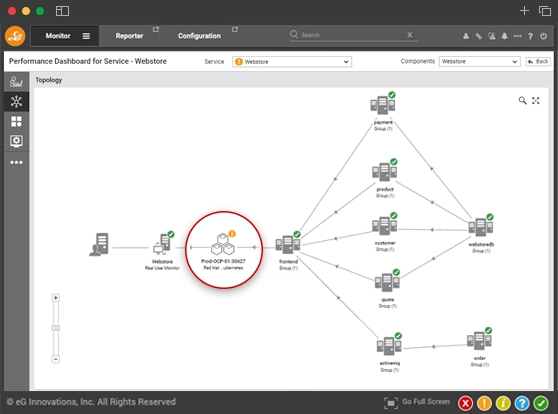Click the end-user server node icon
The width and height of the screenshot is (558, 414).
point(99,245)
